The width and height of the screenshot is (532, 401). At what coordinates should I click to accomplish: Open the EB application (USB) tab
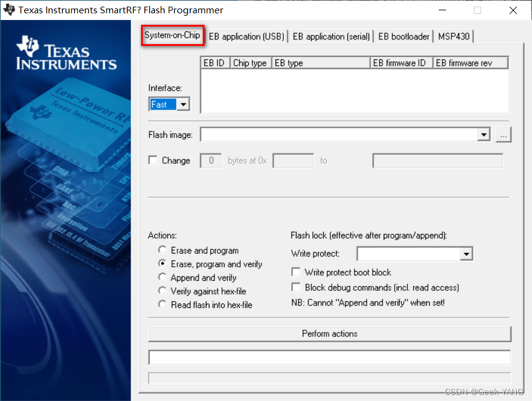tap(247, 36)
